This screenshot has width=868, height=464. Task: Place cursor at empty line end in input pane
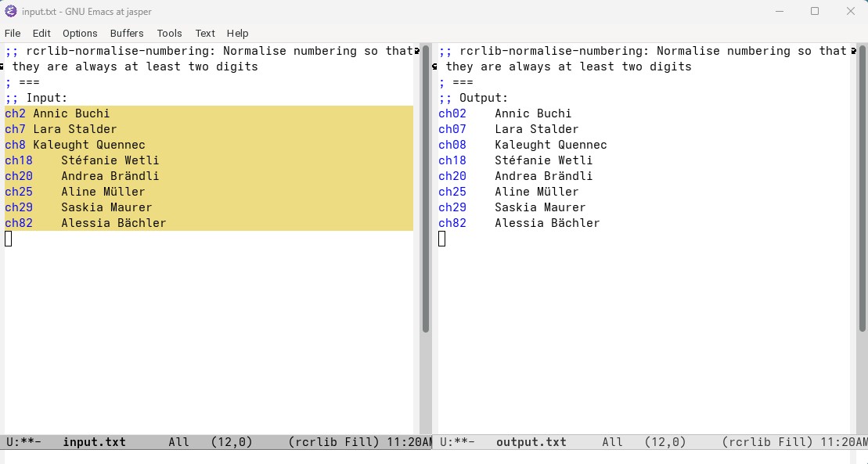9,239
